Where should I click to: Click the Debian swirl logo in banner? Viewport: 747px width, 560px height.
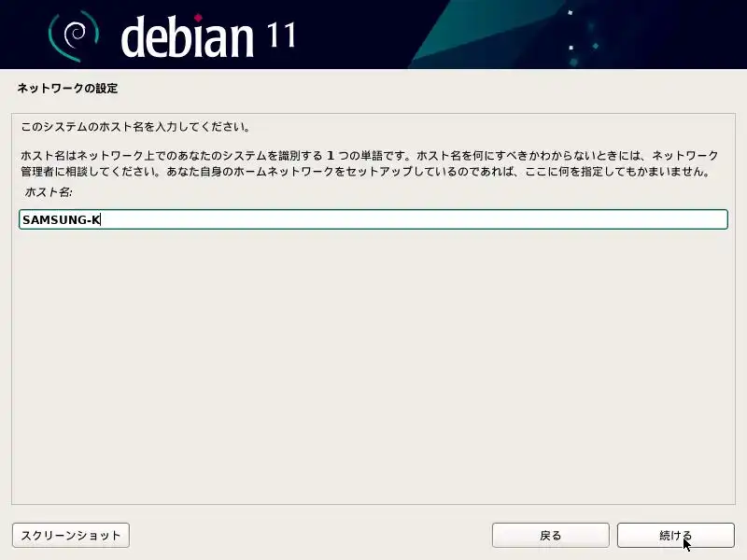(x=74, y=36)
